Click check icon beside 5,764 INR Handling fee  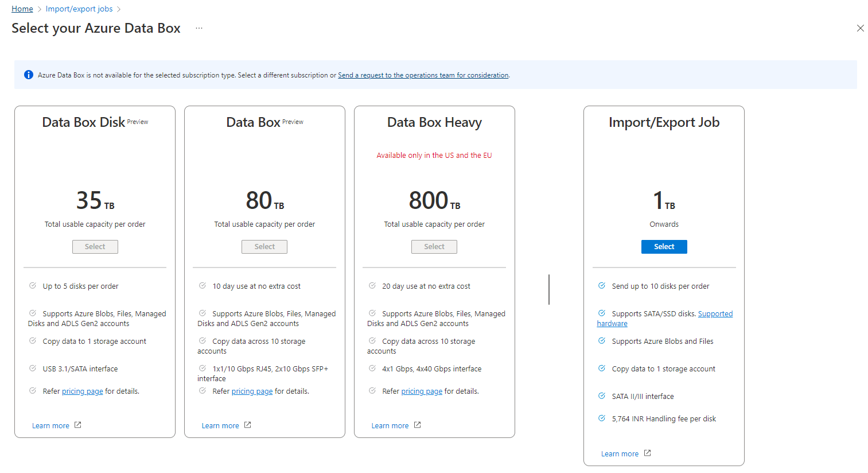point(602,418)
